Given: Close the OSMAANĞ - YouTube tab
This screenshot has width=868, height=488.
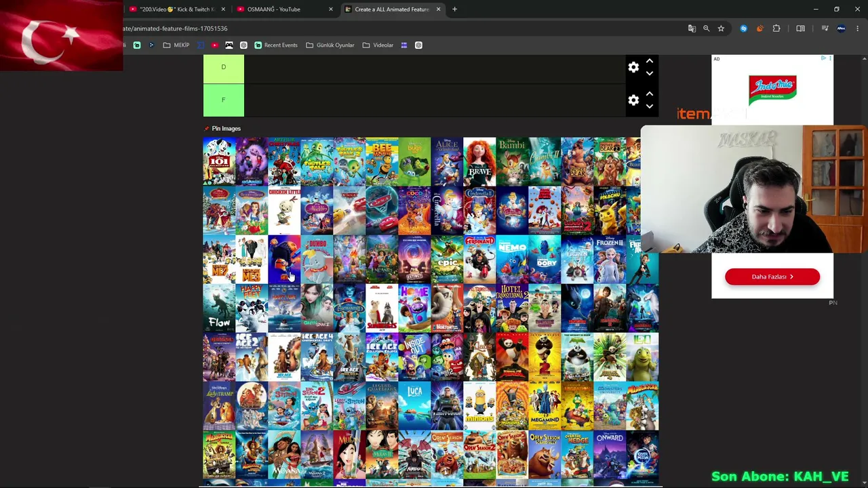Looking at the screenshot, I should point(331,9).
